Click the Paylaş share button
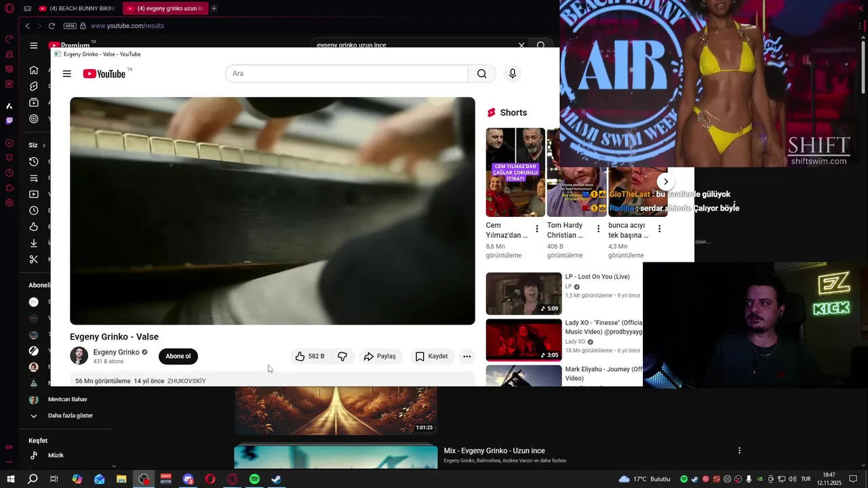The image size is (868, 488). point(380,356)
